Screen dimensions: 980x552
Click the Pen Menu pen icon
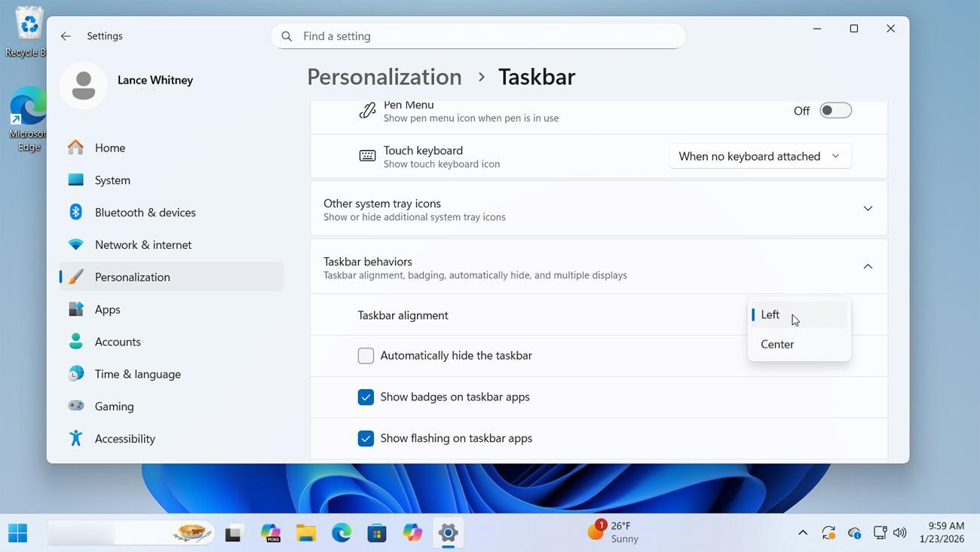pyautogui.click(x=367, y=111)
